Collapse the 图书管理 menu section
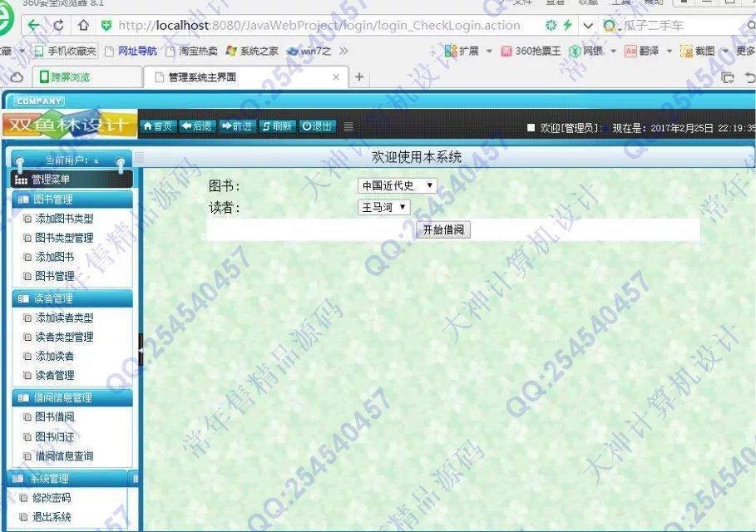This screenshot has height=532, width=756. pos(72,199)
